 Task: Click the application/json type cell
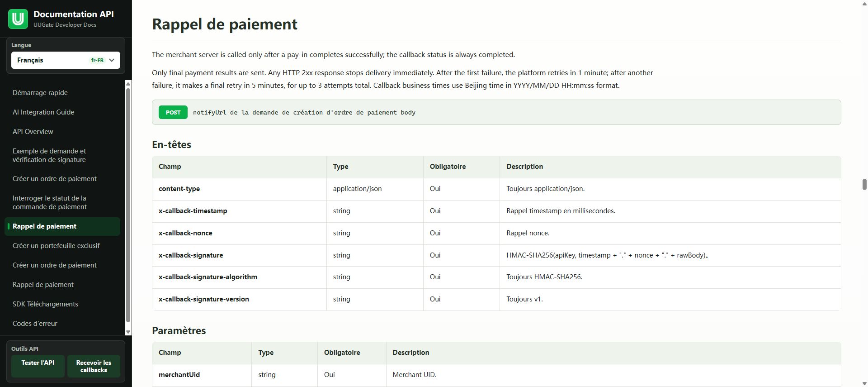(375, 189)
